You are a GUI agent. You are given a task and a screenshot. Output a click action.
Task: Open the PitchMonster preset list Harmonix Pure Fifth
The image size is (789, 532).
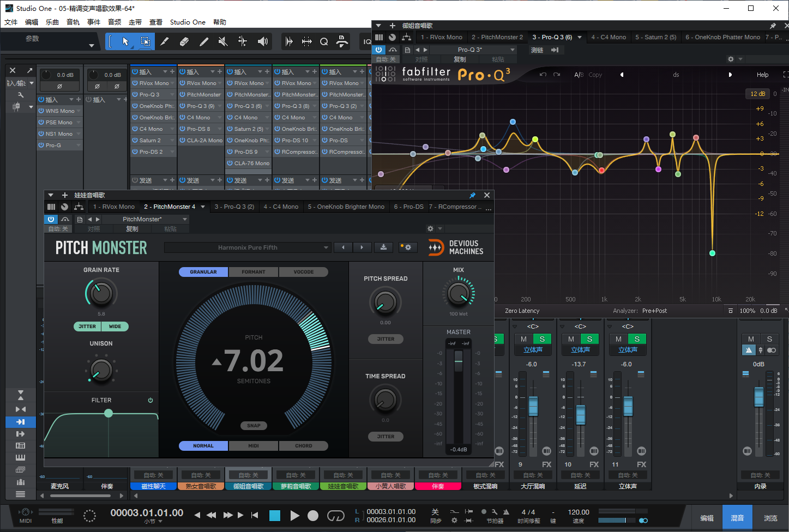pyautogui.click(x=248, y=247)
